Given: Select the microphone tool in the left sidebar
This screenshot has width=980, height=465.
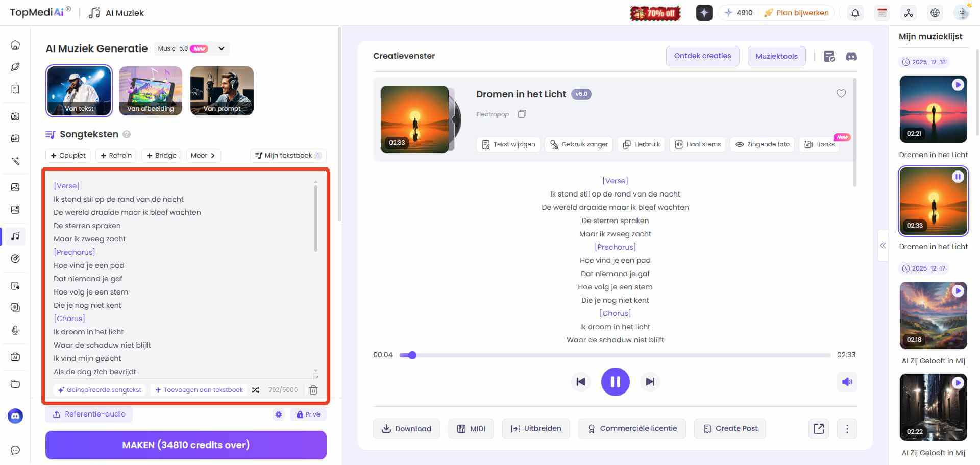Looking at the screenshot, I should [x=15, y=330].
